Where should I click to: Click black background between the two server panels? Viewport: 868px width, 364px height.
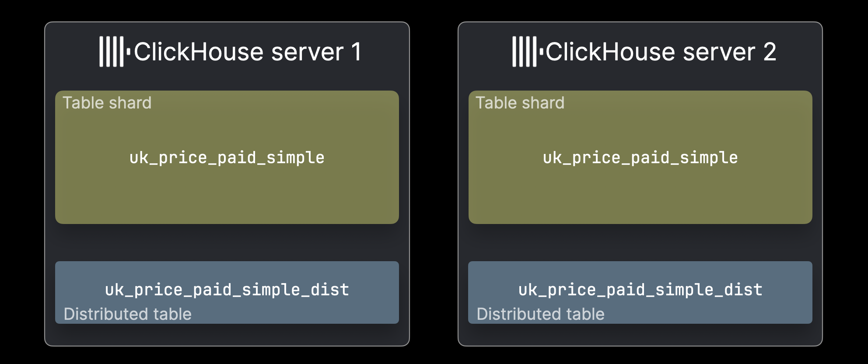coord(434,184)
